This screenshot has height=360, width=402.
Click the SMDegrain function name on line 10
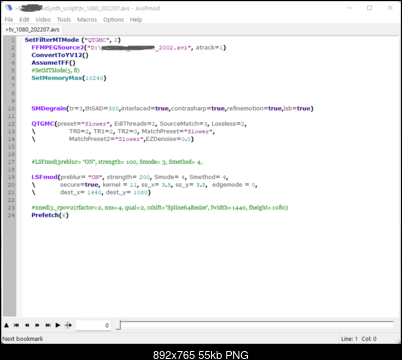tap(49, 108)
